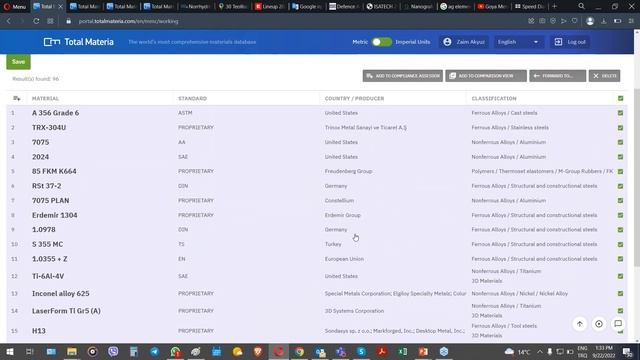Open the English language dropdown
Viewport: 640px width, 360px height.
pyautogui.click(x=518, y=42)
